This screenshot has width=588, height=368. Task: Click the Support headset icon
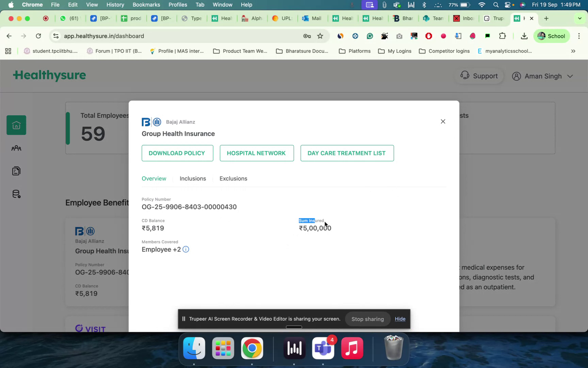[x=465, y=76]
